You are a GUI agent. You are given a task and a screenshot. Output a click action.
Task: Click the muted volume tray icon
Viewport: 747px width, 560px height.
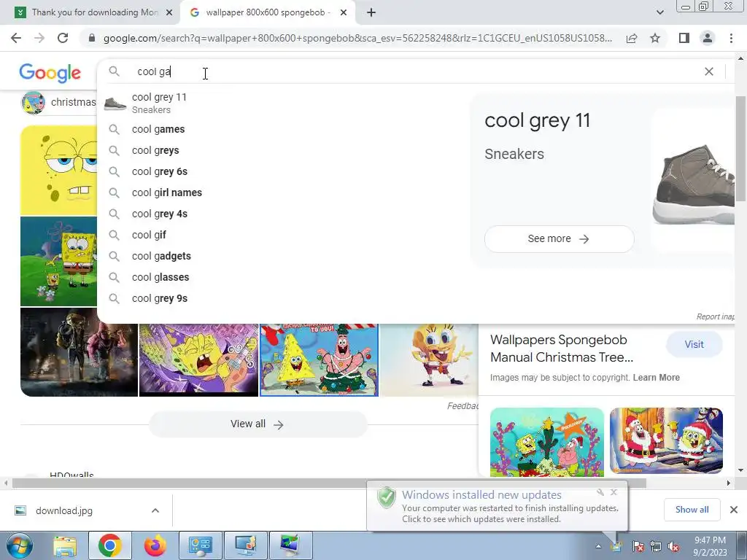673,547
